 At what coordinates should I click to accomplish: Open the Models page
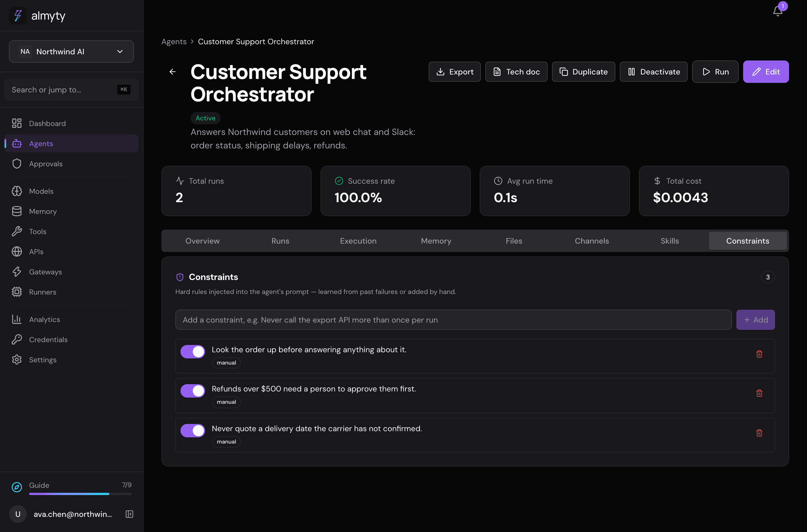pos(71,191)
